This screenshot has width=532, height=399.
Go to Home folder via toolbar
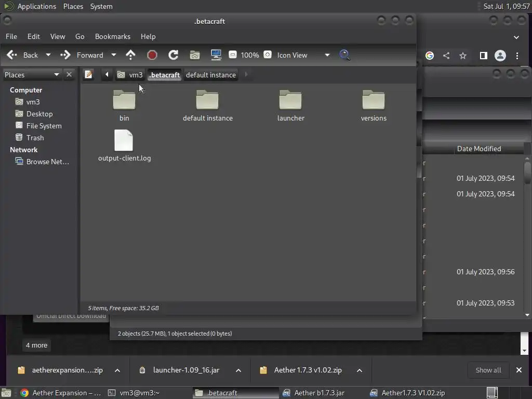coord(195,55)
